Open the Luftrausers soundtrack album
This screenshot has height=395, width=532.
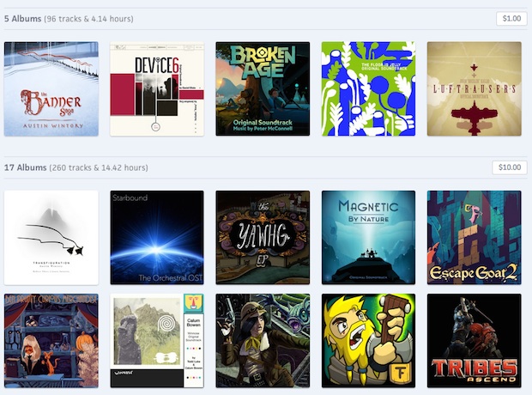(x=474, y=88)
